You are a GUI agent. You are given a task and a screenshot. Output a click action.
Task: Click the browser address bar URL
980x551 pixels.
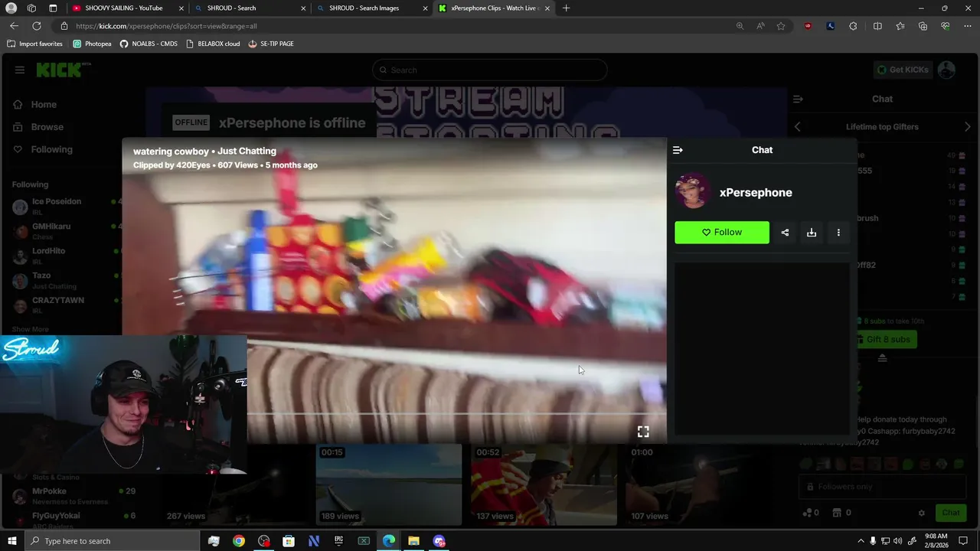coord(166,26)
